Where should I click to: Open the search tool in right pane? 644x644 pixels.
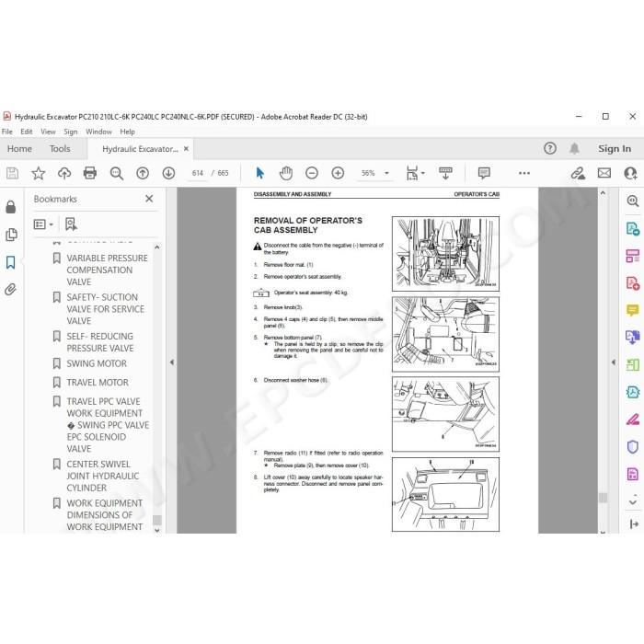tap(633, 201)
